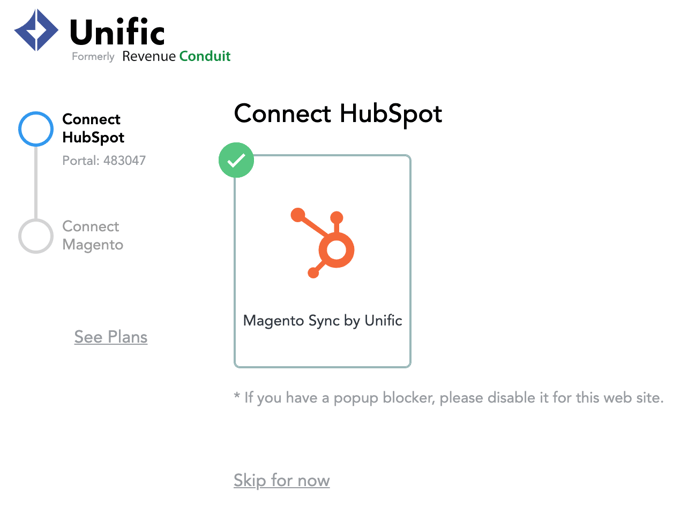Click the blue diamond Unific logo icon
688x515 pixels.
pyautogui.click(x=36, y=30)
